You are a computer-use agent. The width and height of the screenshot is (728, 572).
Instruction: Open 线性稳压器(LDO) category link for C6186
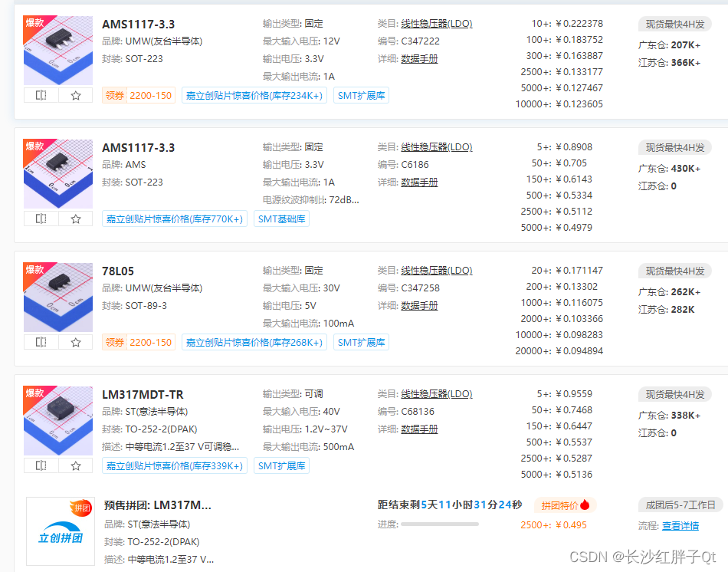437,147
